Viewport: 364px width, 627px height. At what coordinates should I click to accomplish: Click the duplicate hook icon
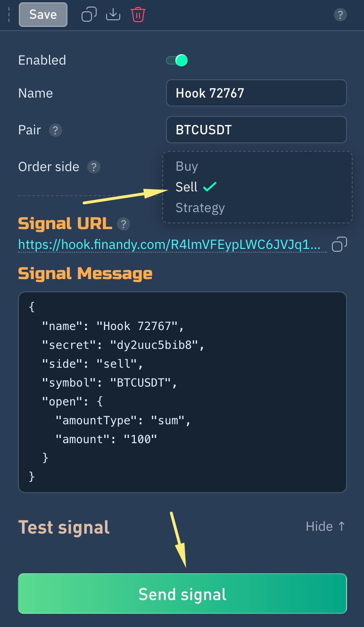pos(89,15)
